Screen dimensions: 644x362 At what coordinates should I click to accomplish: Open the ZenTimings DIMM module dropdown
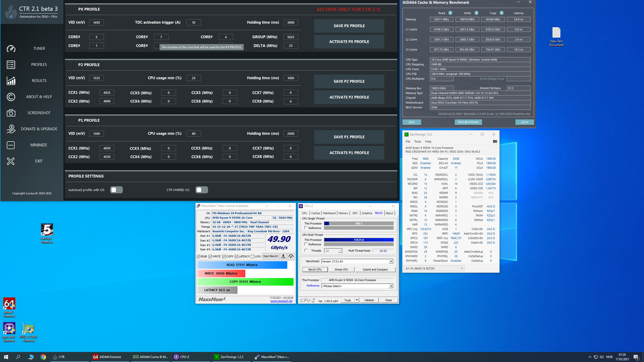(434, 268)
